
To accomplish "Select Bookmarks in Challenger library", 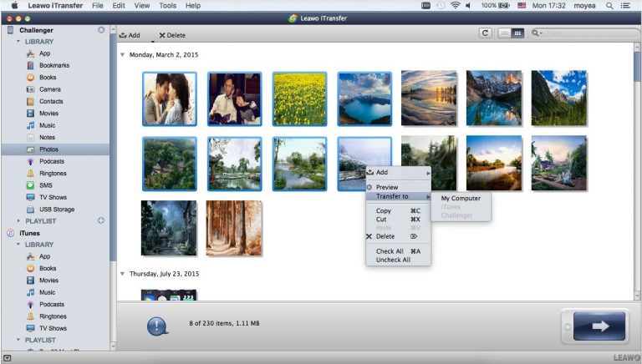I will coord(54,65).
